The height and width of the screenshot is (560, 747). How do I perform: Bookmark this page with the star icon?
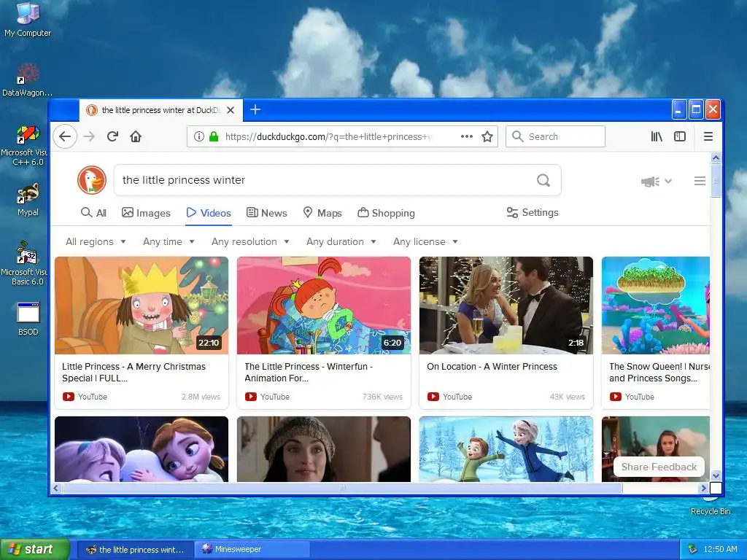487,136
